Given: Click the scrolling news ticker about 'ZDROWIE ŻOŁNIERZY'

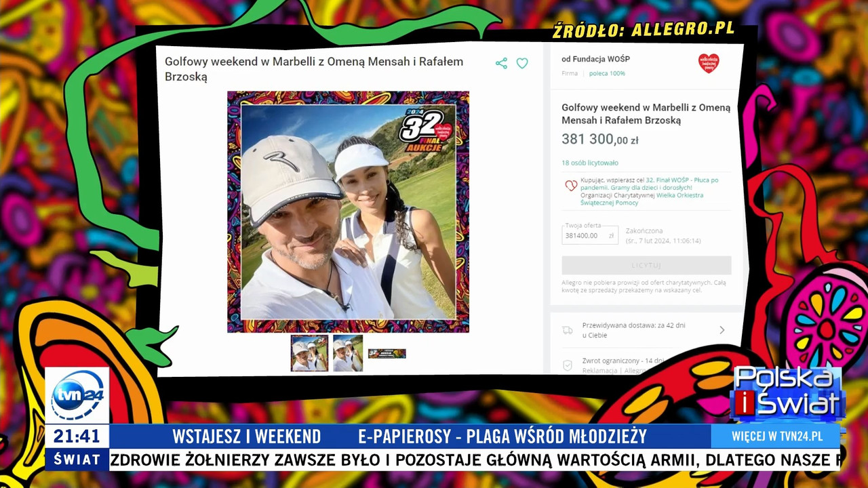Looking at the screenshot, I should tap(475, 460).
